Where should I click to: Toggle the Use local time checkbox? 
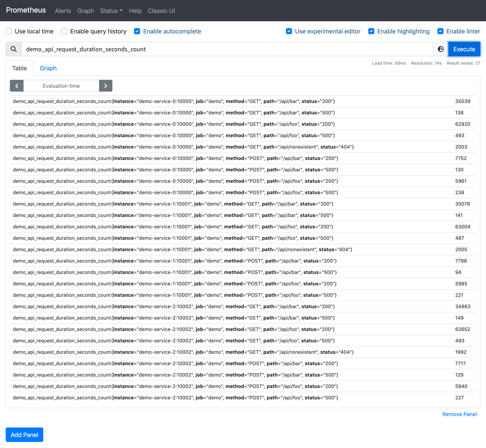(9, 31)
